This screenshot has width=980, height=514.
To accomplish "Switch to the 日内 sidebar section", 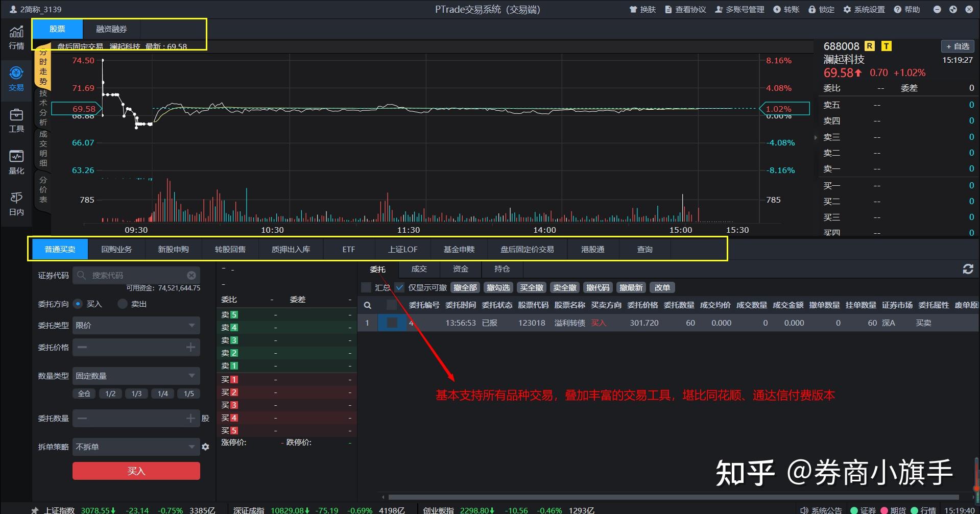I will (x=16, y=203).
